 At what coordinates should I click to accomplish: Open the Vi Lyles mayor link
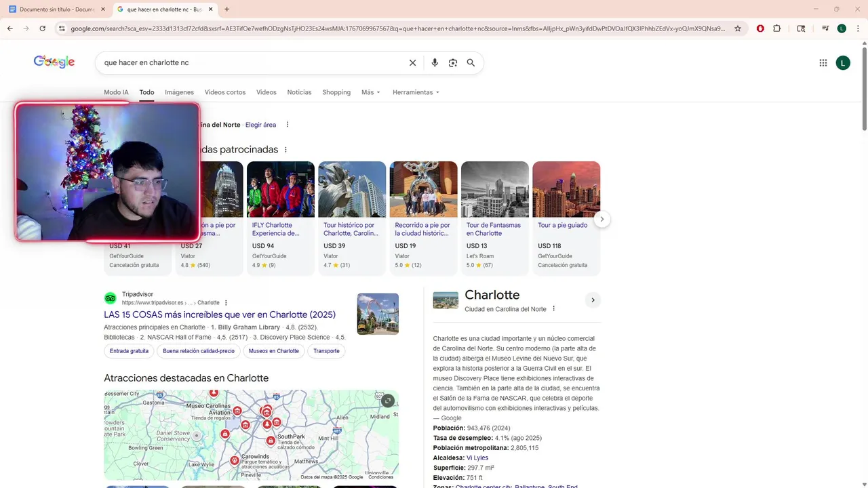477,458
